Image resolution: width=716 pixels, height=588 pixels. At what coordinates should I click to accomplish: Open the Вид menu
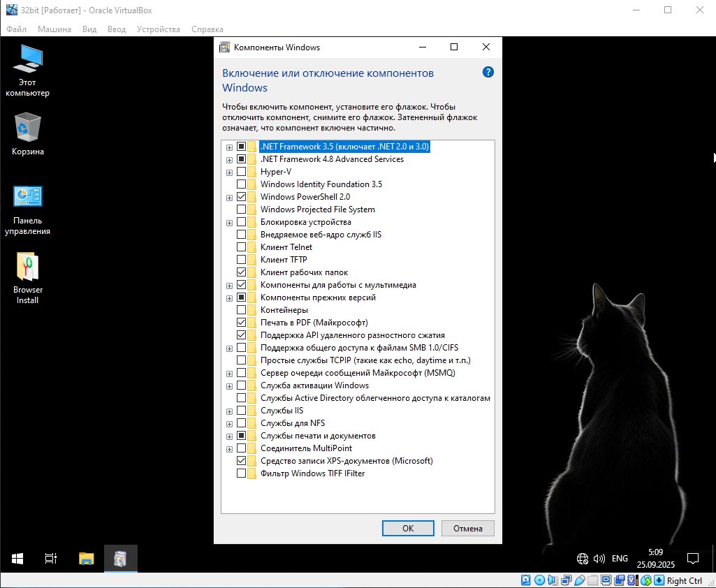pos(89,29)
